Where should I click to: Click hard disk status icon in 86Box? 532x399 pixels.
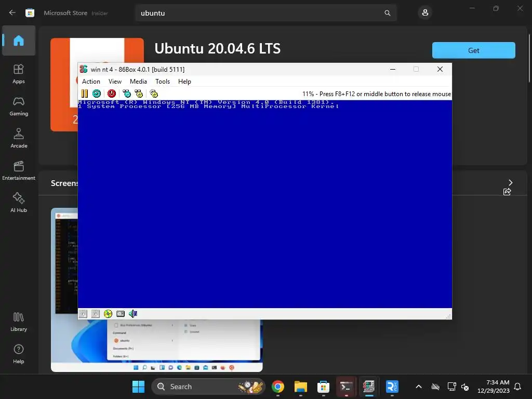coord(121,314)
